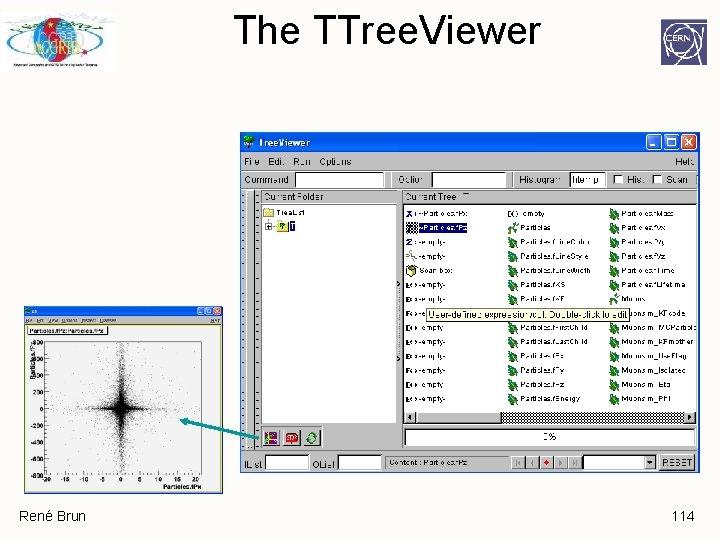Click the RESET button
Viewport: 720px width, 540px height.
pos(677,462)
